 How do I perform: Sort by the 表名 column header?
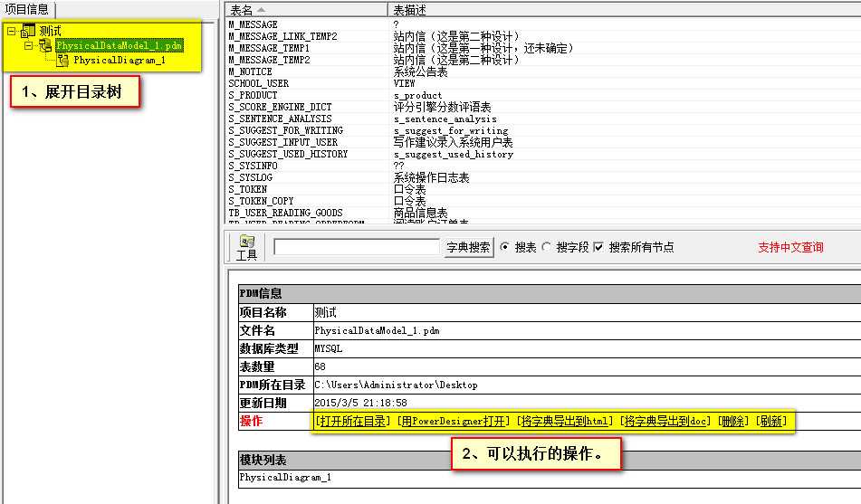coord(306,10)
